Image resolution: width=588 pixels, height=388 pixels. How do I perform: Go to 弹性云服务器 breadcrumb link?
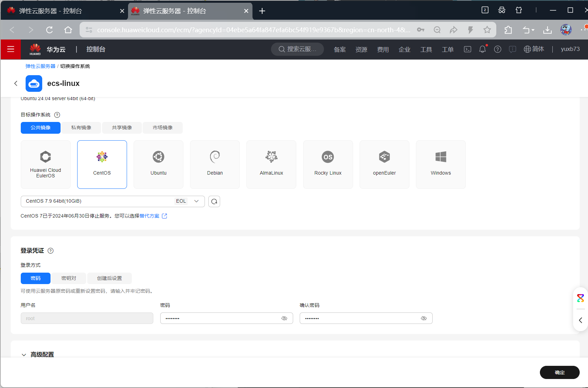click(40, 66)
